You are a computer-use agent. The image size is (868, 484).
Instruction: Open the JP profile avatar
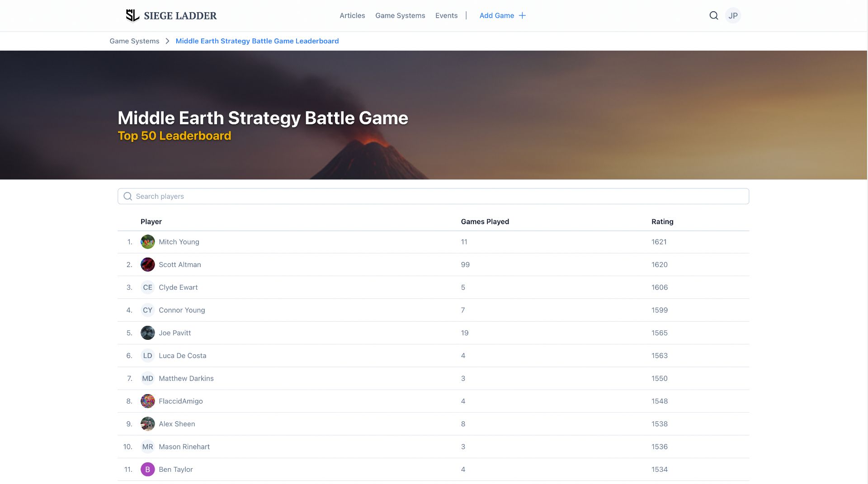(733, 15)
